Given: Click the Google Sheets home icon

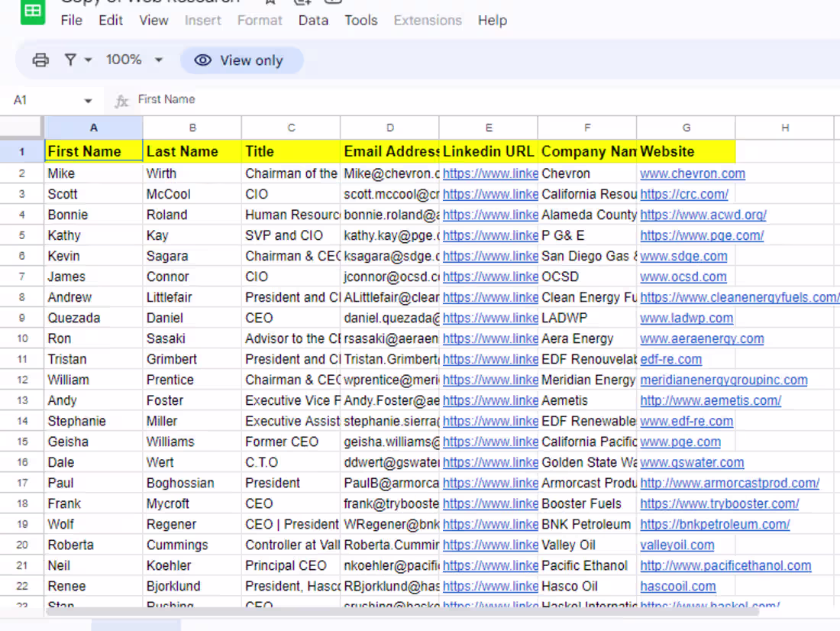Looking at the screenshot, I should click(x=33, y=11).
